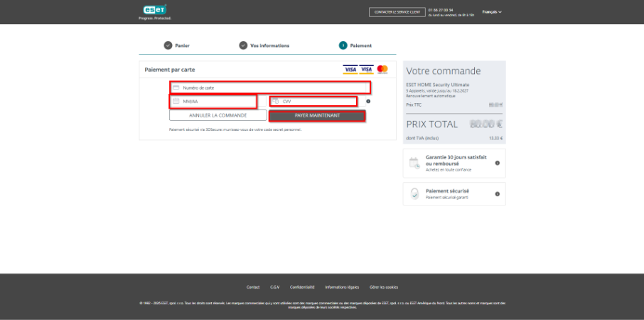Click the Achetez en toute confiance text
The height and width of the screenshot is (320, 644).
[449, 170]
